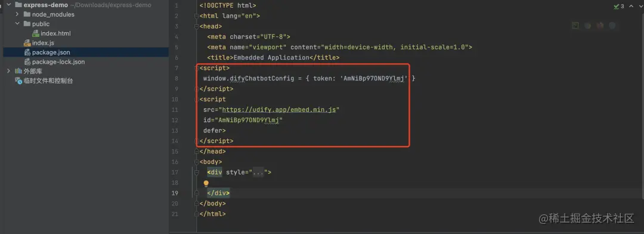Click the defer attribute on line 13
The height and width of the screenshot is (234, 644).
212,131
